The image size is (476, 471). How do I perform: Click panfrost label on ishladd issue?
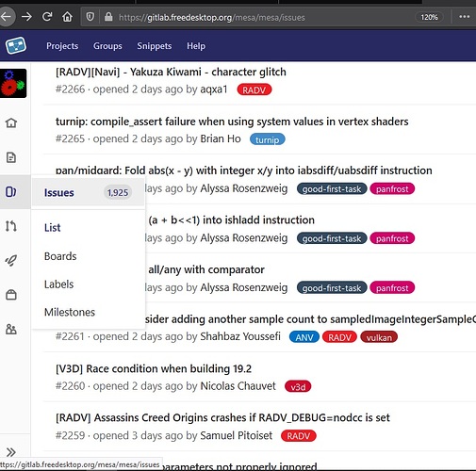(x=392, y=238)
